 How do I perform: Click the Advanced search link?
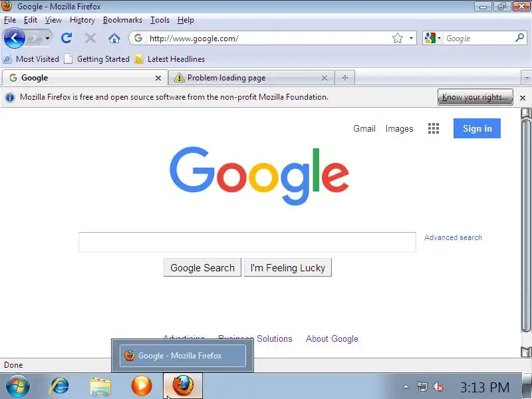(x=453, y=237)
